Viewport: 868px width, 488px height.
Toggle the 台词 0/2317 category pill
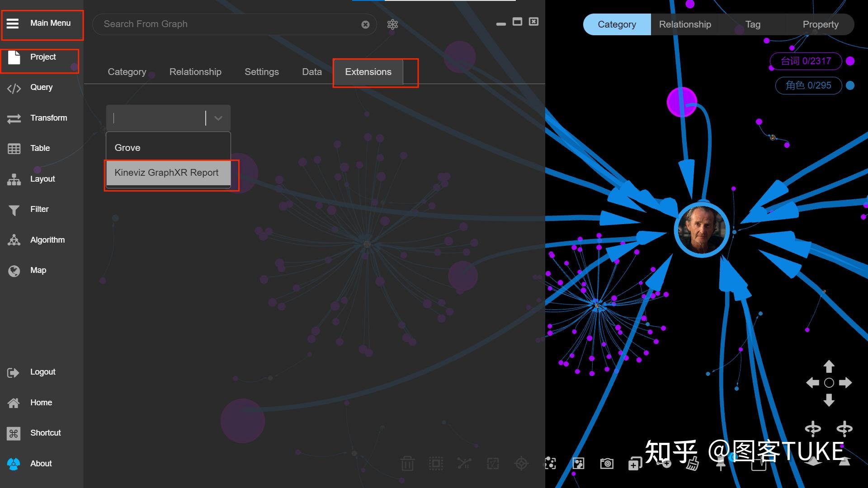pos(806,61)
